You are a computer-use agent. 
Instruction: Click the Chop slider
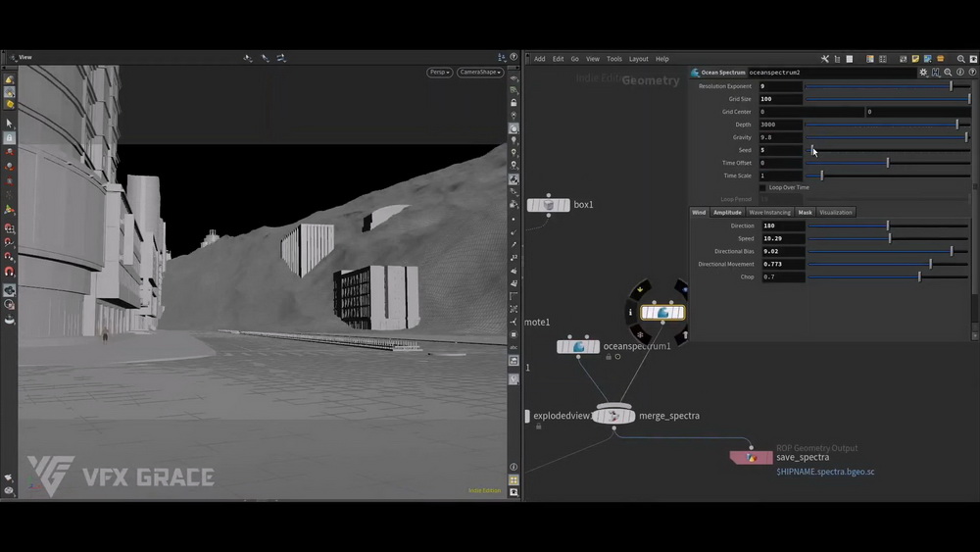click(888, 276)
